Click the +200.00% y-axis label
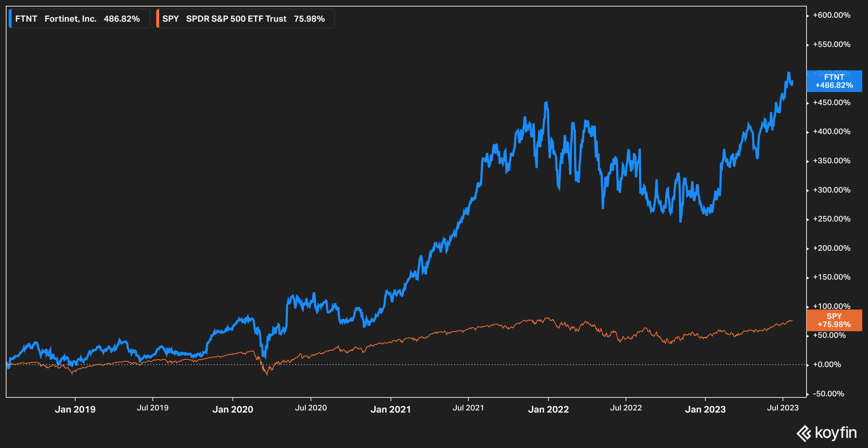 832,248
